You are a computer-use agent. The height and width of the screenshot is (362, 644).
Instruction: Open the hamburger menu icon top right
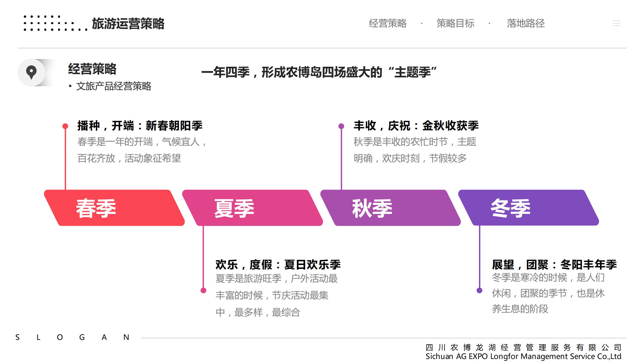coord(616,23)
